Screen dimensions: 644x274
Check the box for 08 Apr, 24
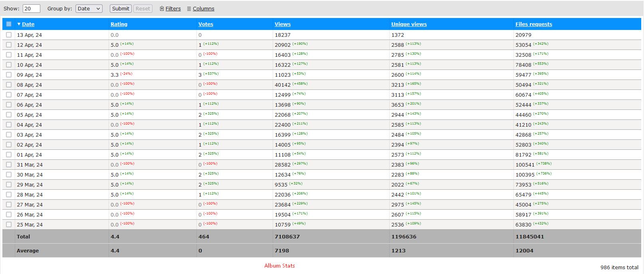tap(9, 85)
